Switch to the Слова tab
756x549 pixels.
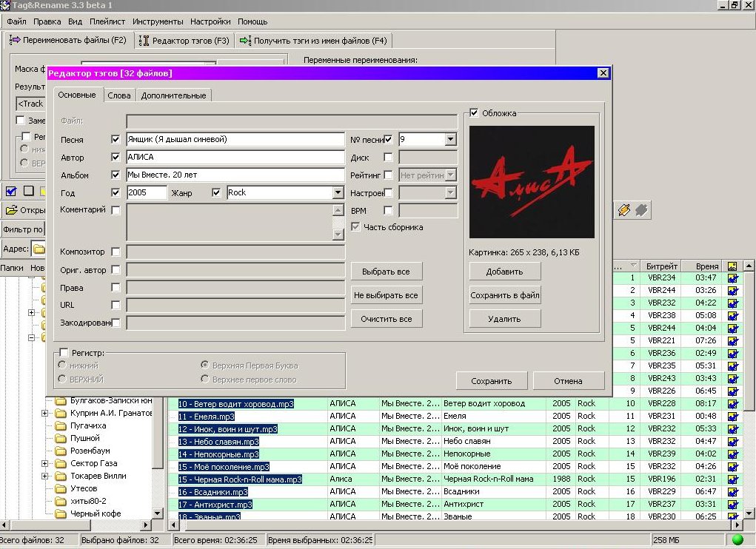(119, 95)
